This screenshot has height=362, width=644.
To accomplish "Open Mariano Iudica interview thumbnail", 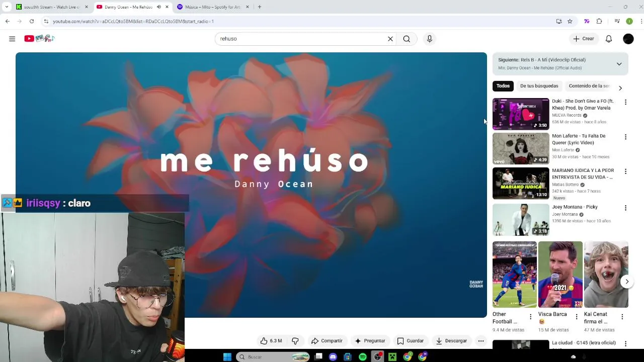I will click(x=521, y=184).
